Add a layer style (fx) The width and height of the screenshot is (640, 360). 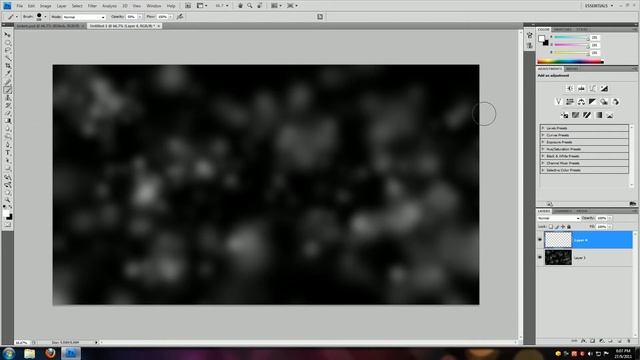(583, 341)
